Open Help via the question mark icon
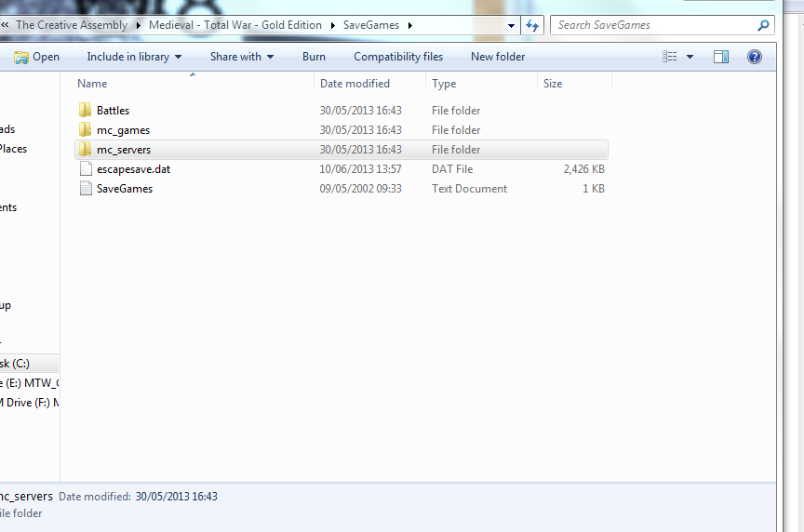 [x=755, y=57]
